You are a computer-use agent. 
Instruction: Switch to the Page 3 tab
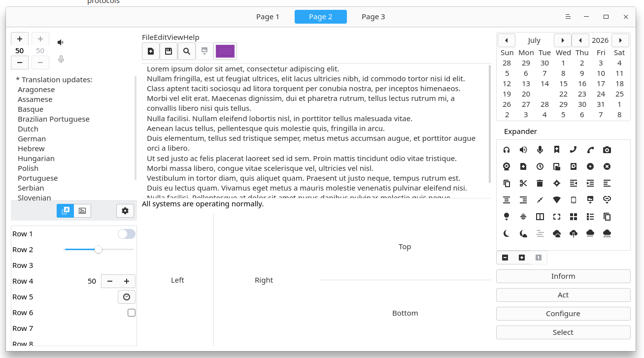[373, 17]
